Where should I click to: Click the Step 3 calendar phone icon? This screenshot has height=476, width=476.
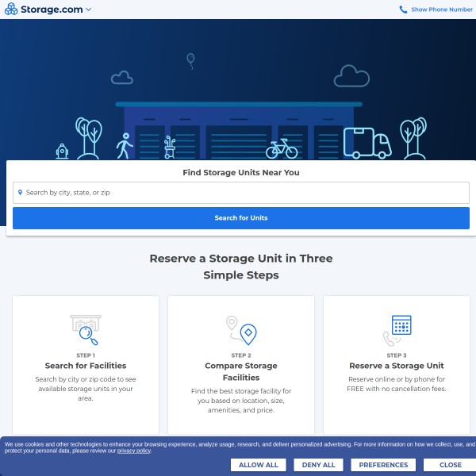click(397, 331)
